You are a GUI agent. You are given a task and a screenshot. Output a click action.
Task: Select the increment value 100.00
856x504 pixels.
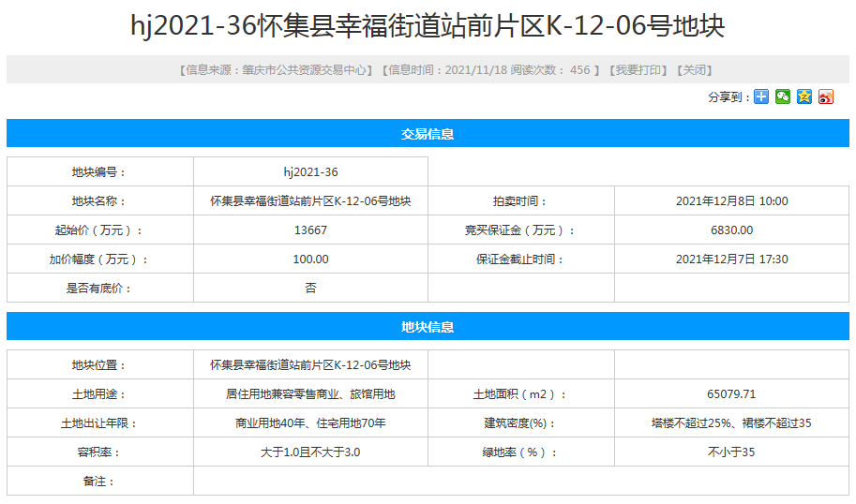[310, 259]
